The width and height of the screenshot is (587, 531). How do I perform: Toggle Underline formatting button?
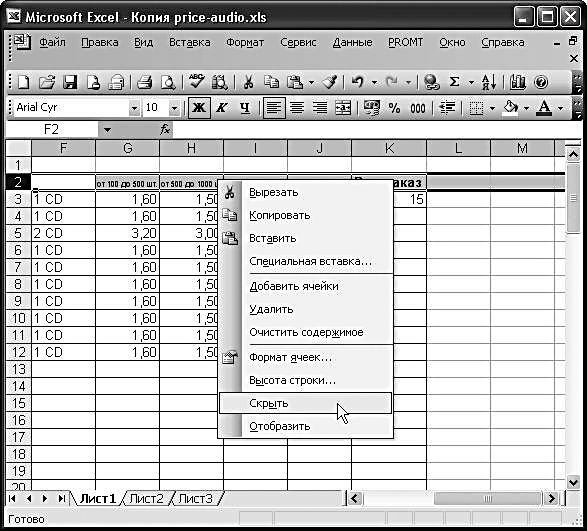(x=245, y=108)
